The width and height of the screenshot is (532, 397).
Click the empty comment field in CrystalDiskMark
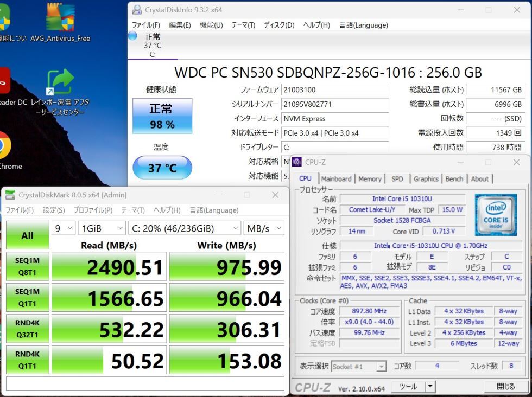click(x=145, y=384)
